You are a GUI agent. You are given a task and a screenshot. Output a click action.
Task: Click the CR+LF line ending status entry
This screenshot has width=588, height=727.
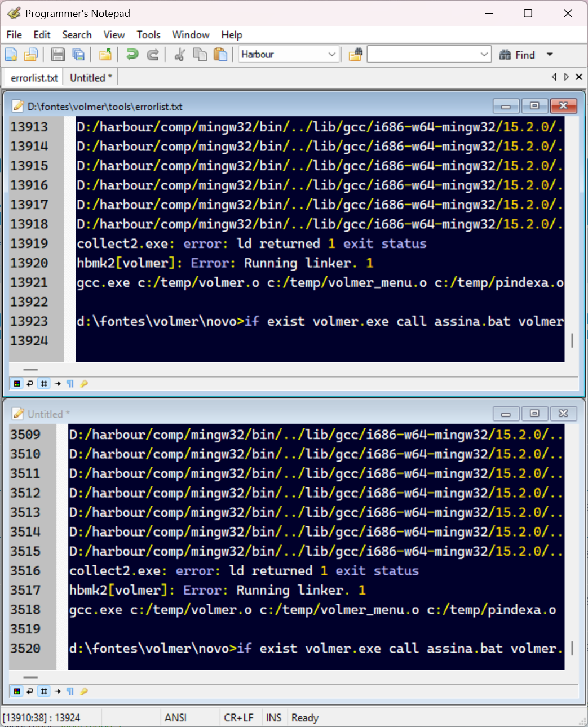click(x=238, y=717)
